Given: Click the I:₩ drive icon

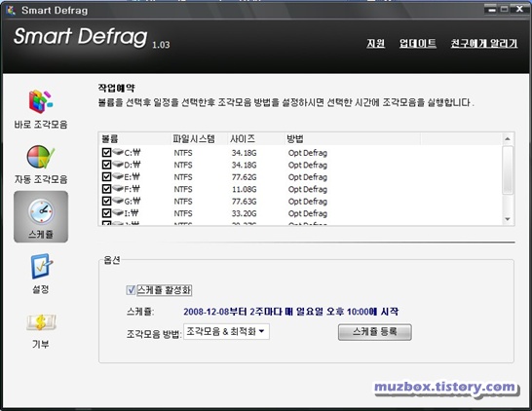Looking at the screenshot, I should 118,212.
